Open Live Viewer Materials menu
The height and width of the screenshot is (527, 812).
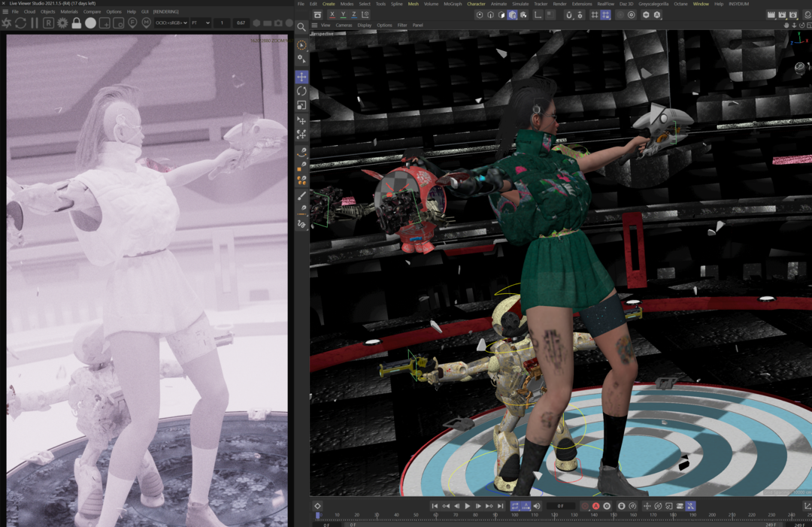click(69, 11)
